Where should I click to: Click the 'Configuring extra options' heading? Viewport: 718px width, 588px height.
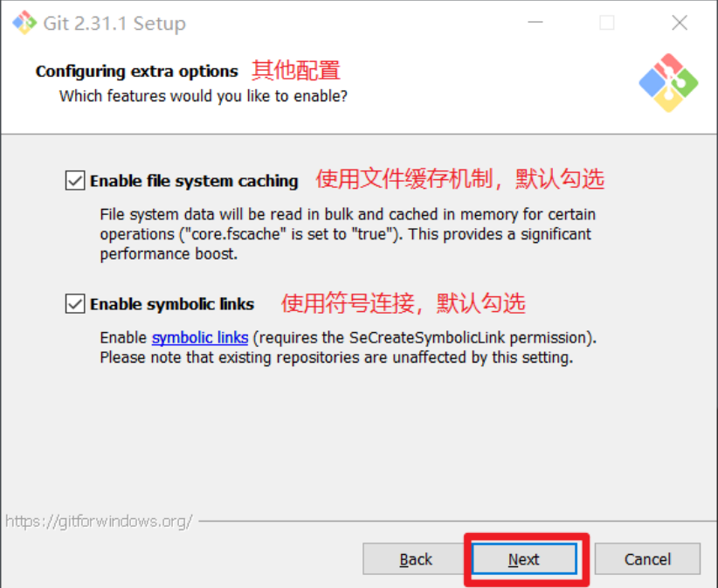point(137,72)
